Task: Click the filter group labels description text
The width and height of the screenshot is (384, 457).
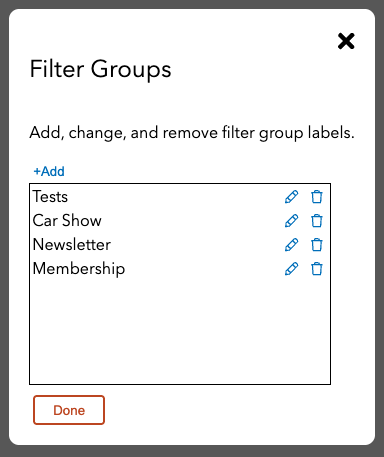Action: tap(192, 133)
